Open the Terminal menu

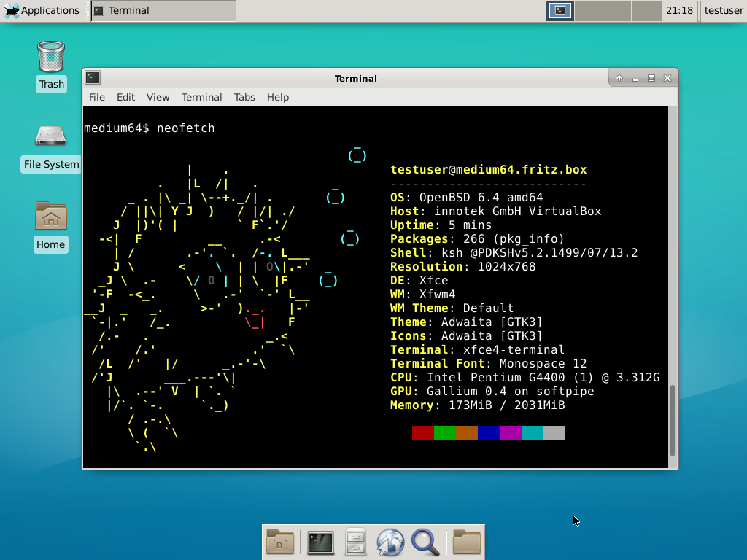[x=201, y=97]
